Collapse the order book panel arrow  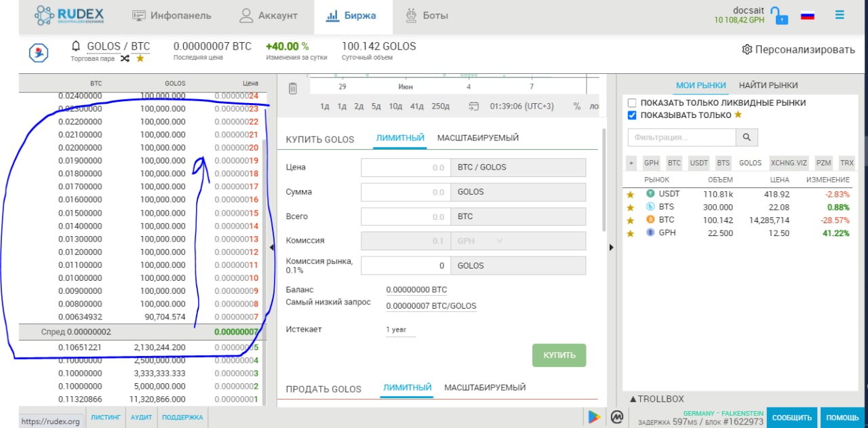[x=272, y=248]
